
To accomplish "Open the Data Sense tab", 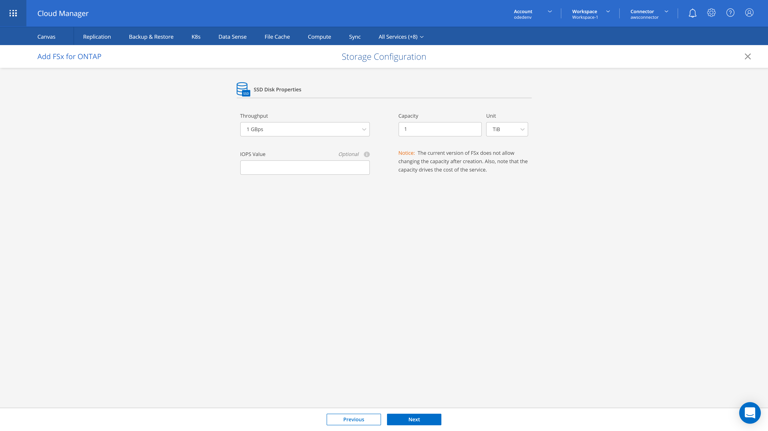I will tap(232, 37).
